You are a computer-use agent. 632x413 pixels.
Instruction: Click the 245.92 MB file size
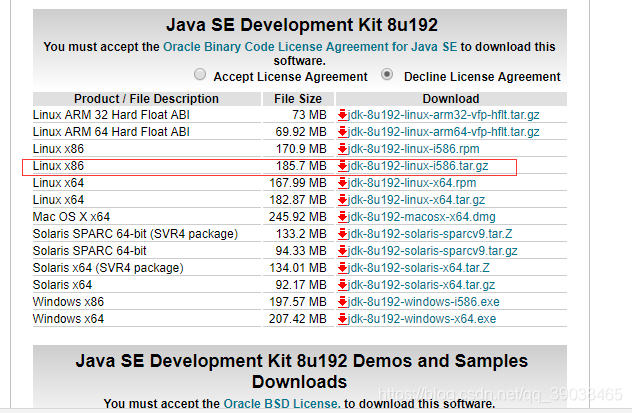click(x=298, y=217)
